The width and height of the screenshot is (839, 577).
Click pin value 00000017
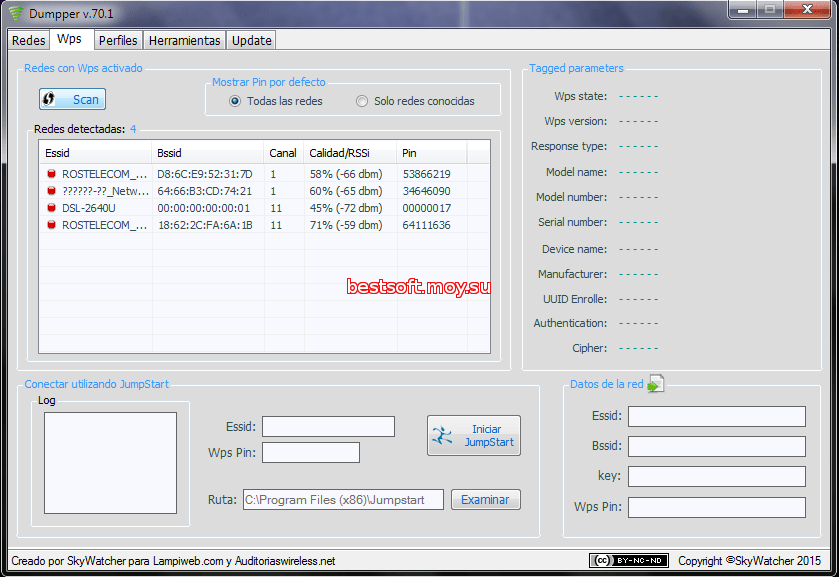[426, 208]
